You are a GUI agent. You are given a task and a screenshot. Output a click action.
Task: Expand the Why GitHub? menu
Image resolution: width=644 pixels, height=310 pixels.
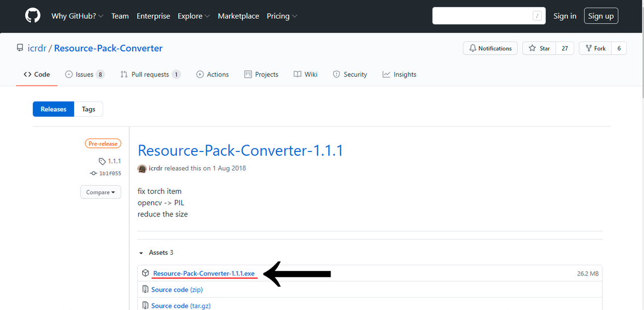(x=77, y=16)
